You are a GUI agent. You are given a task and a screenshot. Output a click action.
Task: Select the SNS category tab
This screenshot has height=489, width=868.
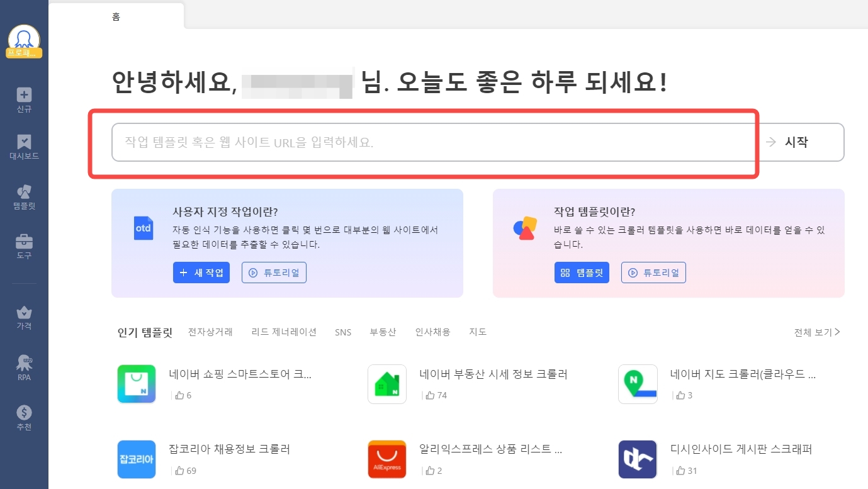(x=343, y=332)
